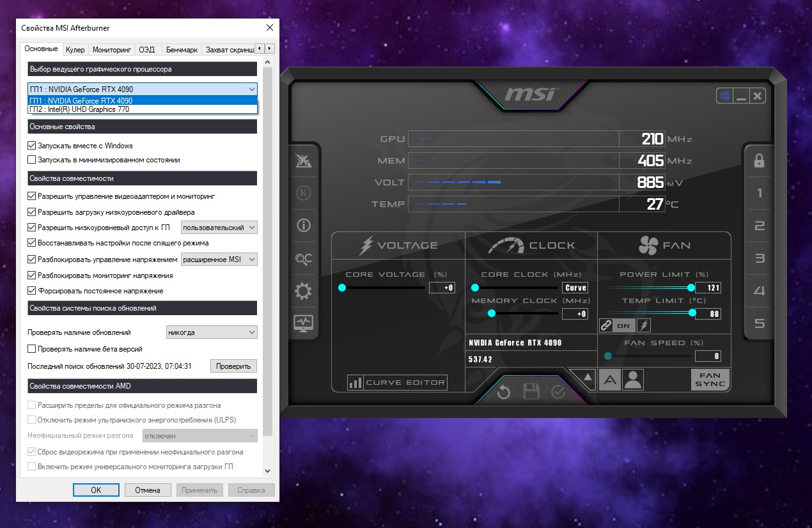Click the Temp Limit slider handle

tap(692, 313)
